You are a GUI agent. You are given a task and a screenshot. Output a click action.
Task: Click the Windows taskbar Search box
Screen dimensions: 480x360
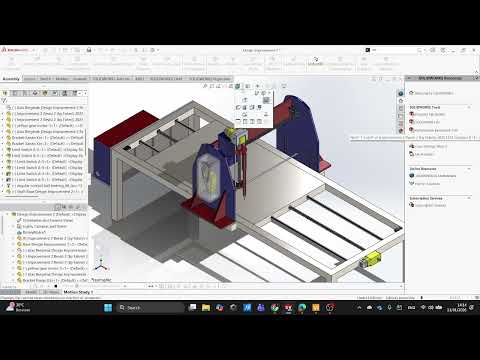click(x=150, y=308)
